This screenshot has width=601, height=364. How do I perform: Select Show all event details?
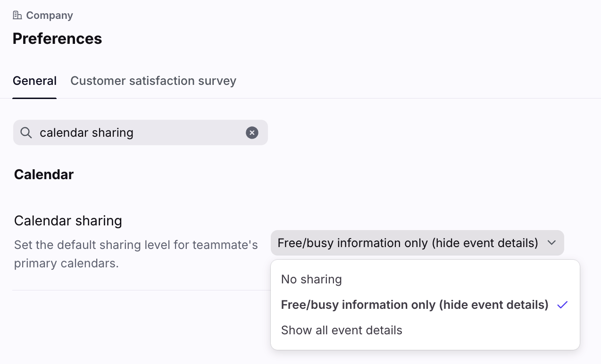tap(342, 330)
